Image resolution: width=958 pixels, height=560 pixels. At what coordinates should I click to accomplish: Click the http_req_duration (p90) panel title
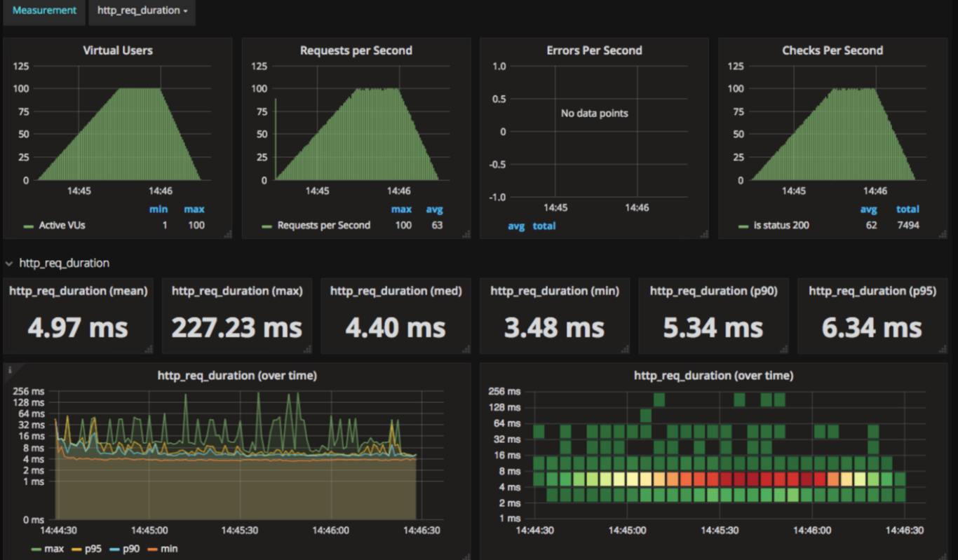click(714, 291)
